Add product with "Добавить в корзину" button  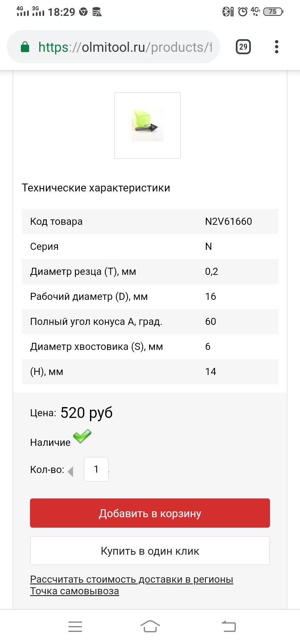[150, 513]
